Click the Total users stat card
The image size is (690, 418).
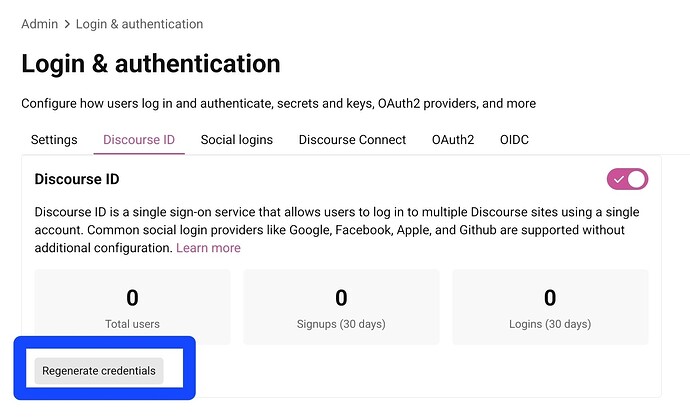(x=132, y=307)
